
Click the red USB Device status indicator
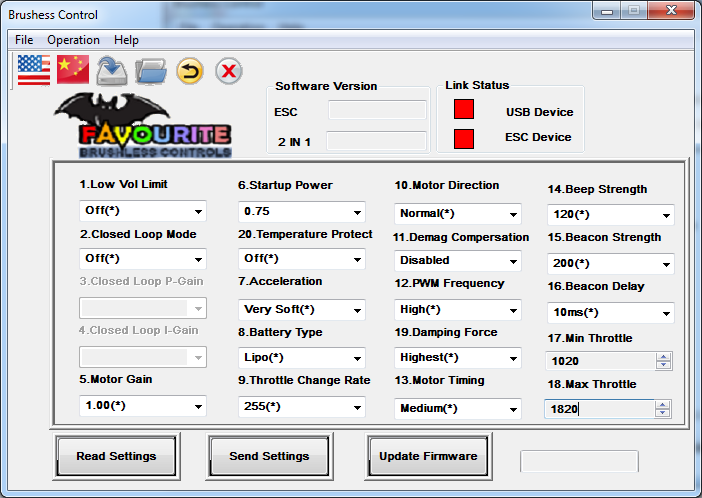coord(463,111)
